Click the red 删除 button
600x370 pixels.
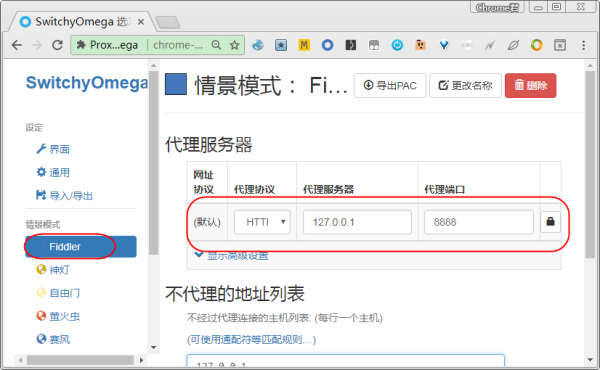[530, 85]
